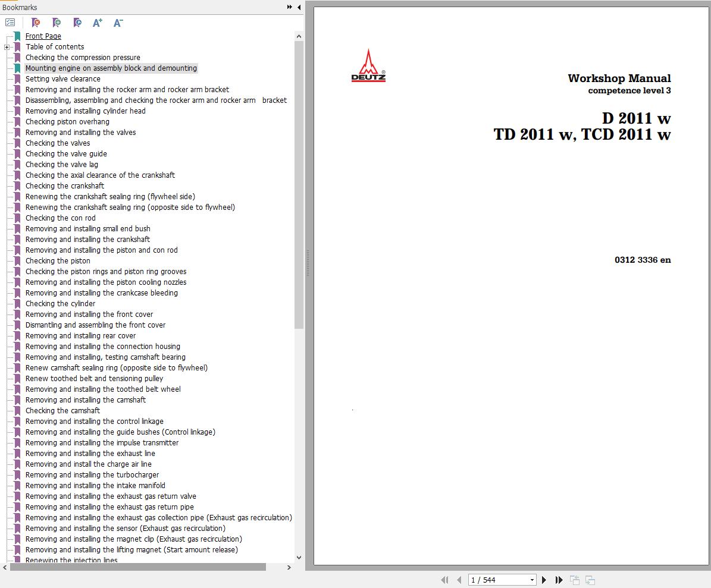The width and height of the screenshot is (711, 588).
Task: Open Dismantling and assembling the front cover
Action: point(95,325)
